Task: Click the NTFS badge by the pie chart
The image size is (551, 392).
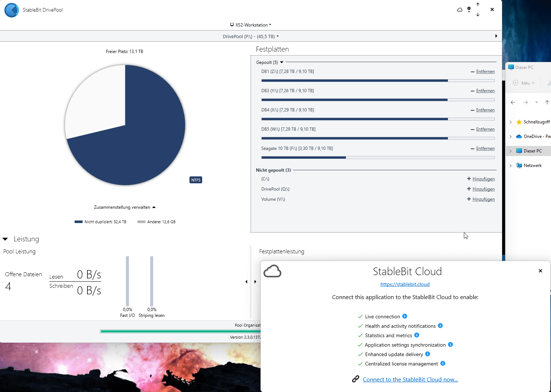Action: pos(196,180)
